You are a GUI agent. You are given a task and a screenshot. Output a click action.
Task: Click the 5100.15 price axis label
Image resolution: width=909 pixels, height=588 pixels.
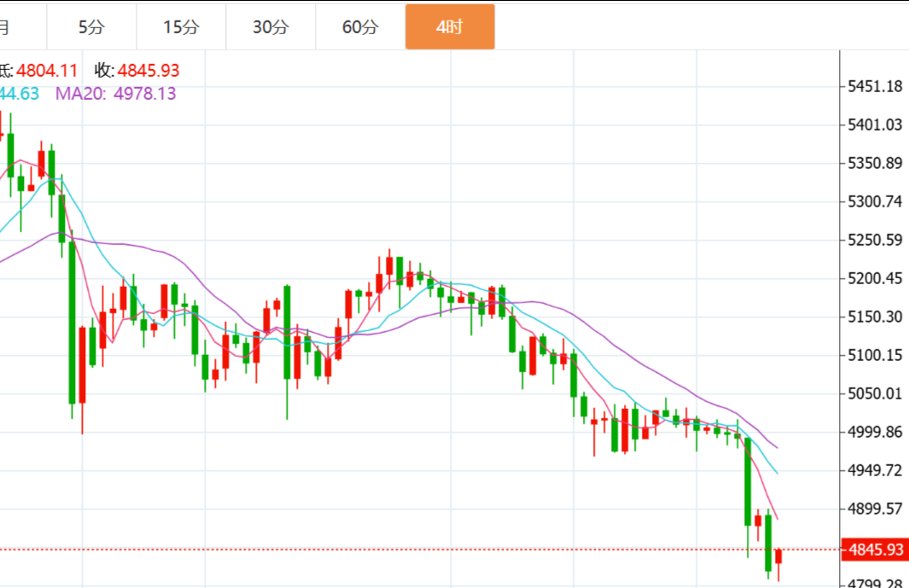click(874, 355)
